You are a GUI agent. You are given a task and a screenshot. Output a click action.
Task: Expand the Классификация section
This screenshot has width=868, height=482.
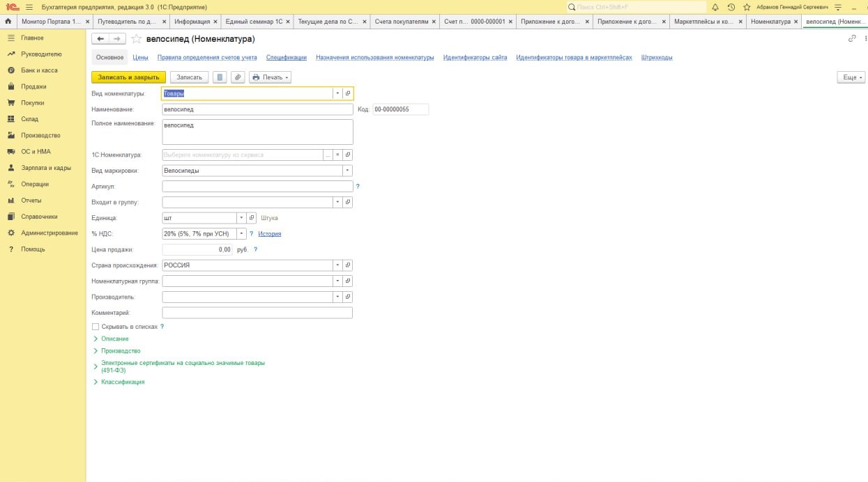(x=122, y=382)
